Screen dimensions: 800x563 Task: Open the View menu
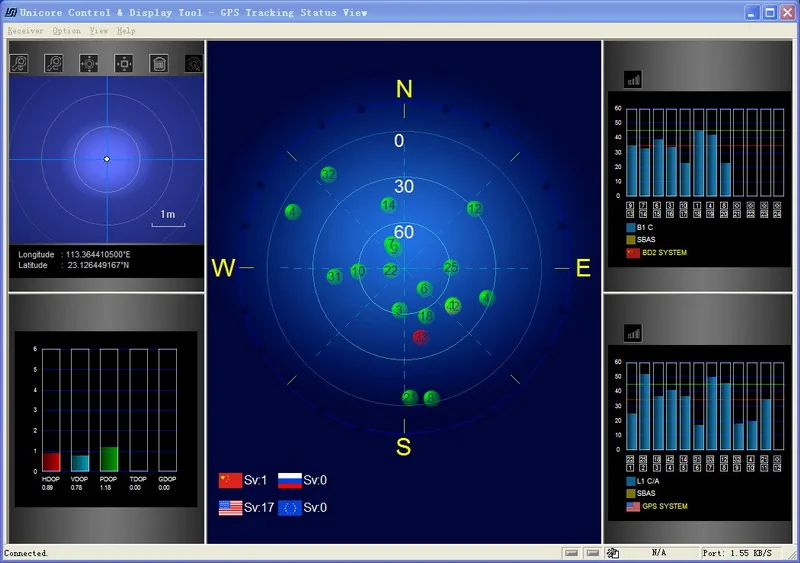(x=98, y=31)
